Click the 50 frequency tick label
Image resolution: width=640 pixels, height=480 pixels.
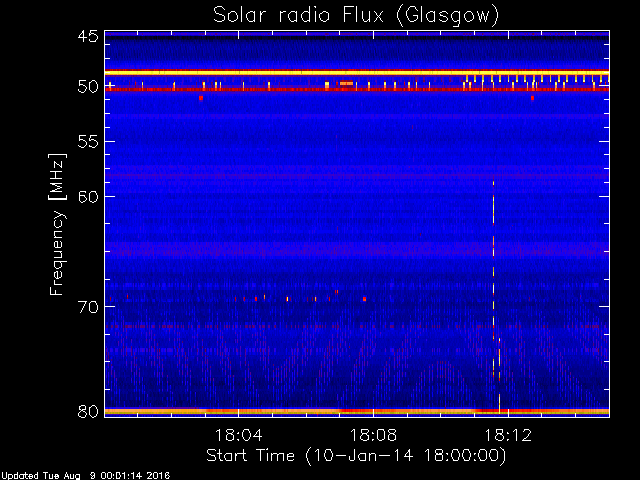(88, 87)
